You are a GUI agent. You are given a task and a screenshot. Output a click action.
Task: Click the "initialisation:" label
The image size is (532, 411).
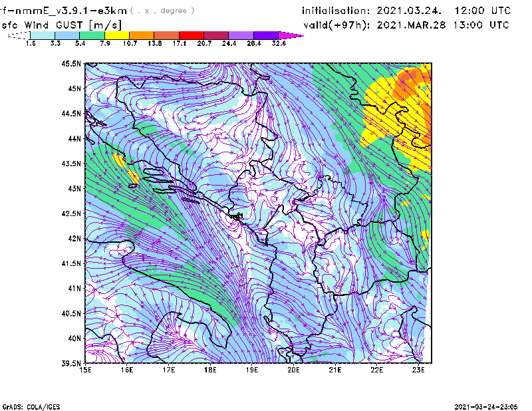point(336,11)
